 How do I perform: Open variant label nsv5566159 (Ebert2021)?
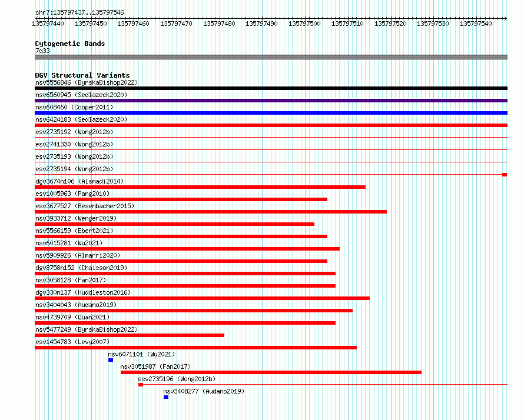pos(74,231)
